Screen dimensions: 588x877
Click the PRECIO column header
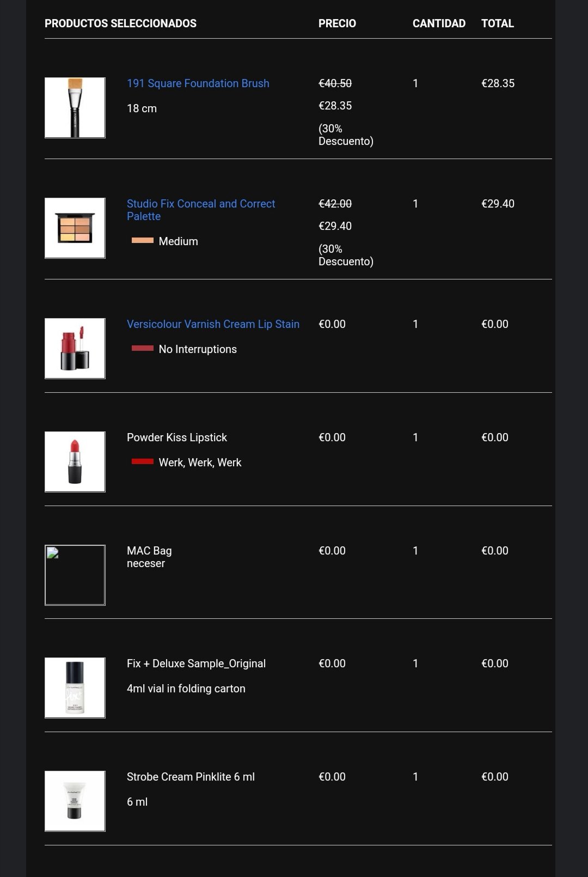[337, 23]
